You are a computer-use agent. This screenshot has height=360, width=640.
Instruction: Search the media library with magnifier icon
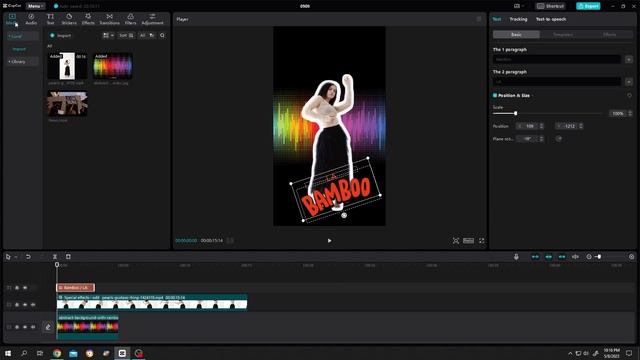click(x=162, y=36)
